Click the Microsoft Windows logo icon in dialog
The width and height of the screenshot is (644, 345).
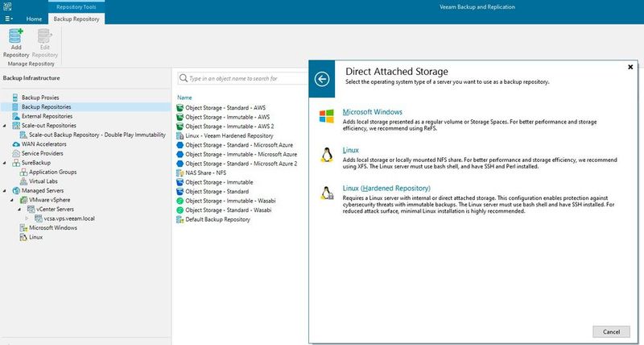(327, 116)
